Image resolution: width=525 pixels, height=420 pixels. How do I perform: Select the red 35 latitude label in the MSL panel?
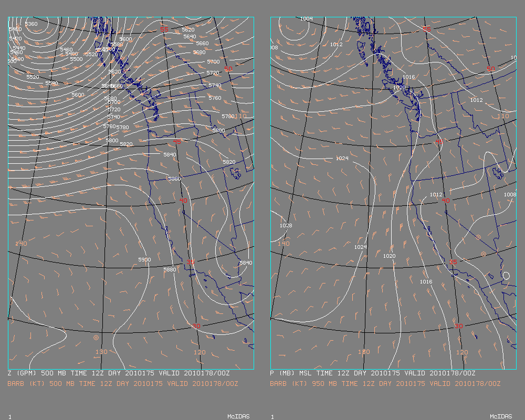pos(453,262)
